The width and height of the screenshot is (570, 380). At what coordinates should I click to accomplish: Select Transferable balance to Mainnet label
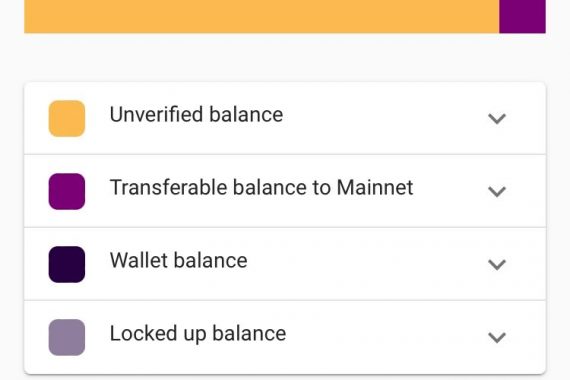click(x=261, y=187)
